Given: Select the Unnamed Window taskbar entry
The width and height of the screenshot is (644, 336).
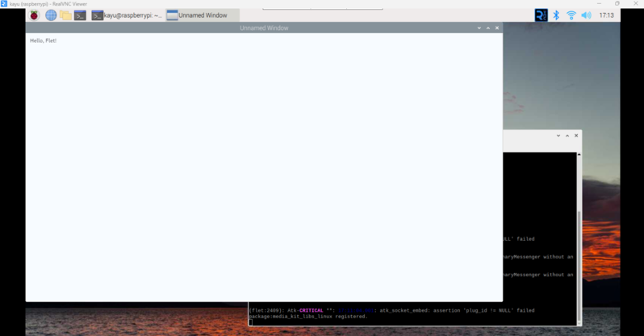Looking at the screenshot, I should pos(198,15).
